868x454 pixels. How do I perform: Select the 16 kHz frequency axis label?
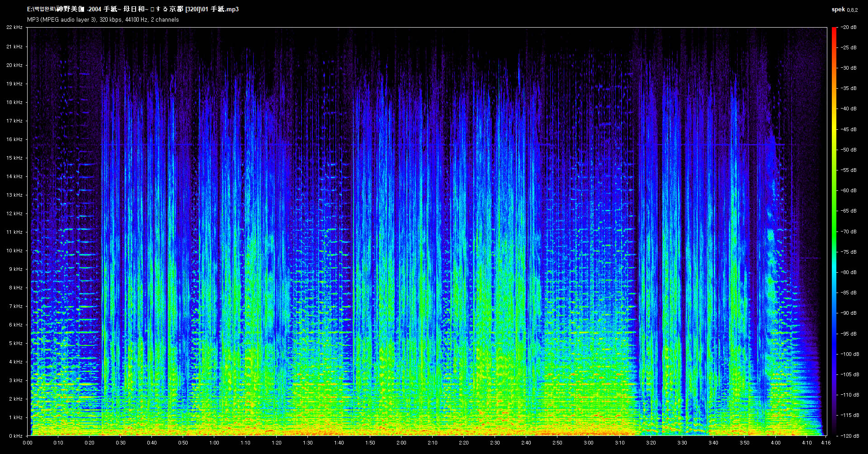pos(14,139)
